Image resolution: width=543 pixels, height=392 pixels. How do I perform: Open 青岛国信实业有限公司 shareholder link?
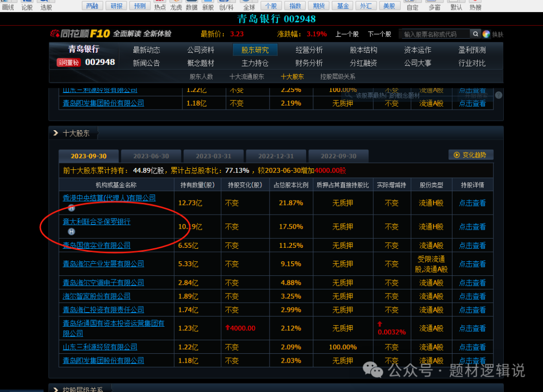[97, 245]
